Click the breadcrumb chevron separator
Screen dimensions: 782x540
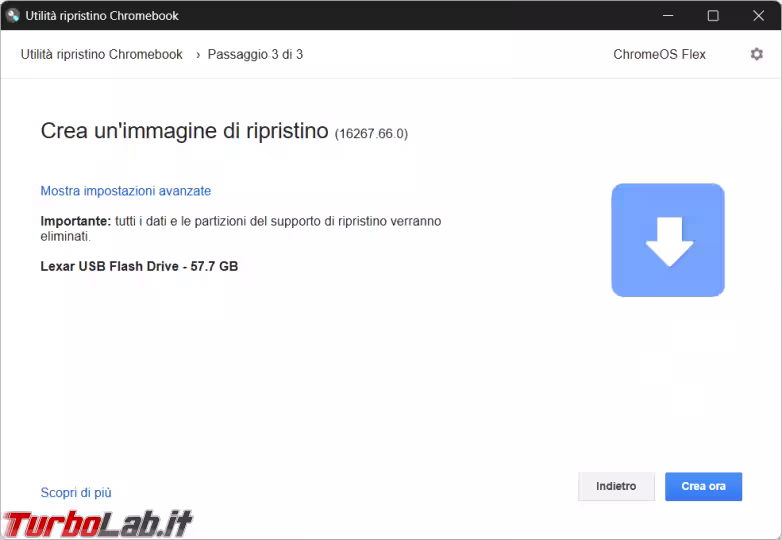point(197,54)
